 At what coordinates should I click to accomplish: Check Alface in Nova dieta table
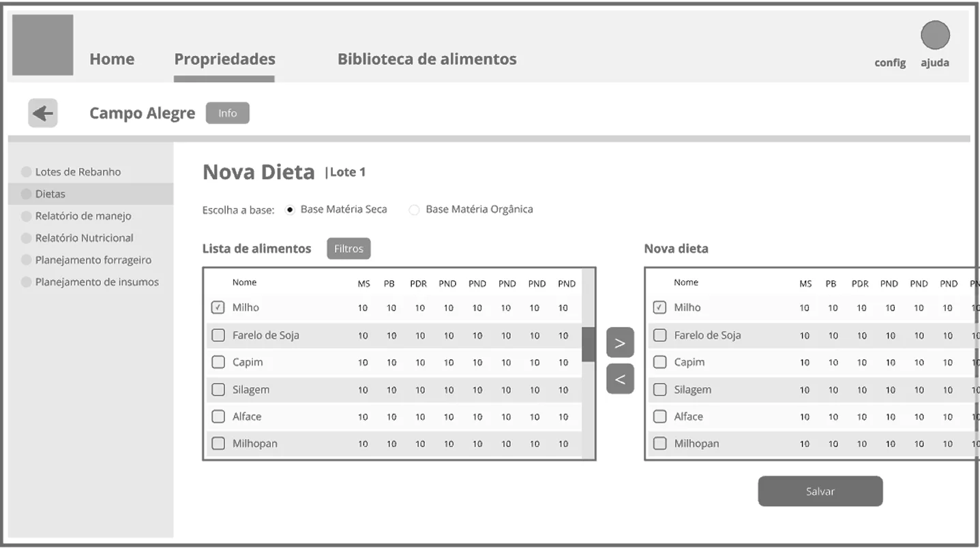[659, 416]
